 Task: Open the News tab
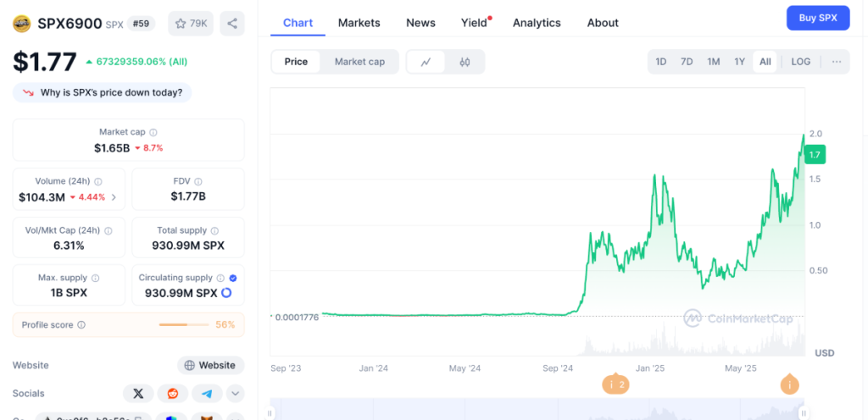pos(420,23)
